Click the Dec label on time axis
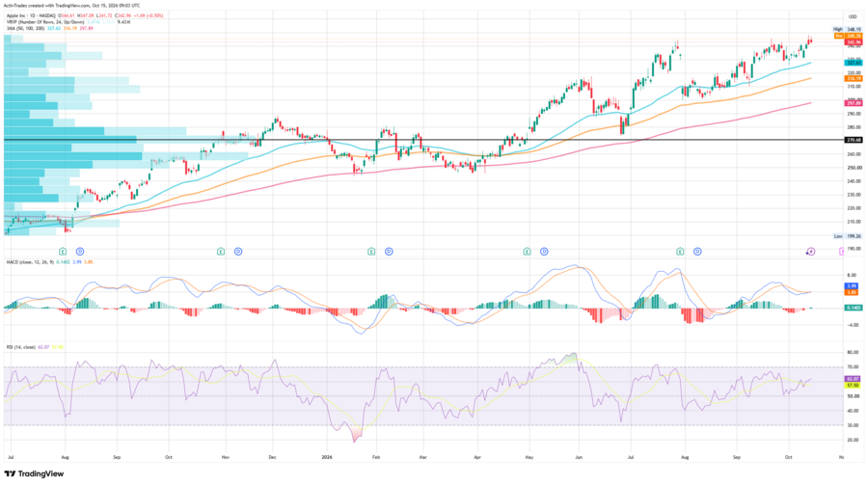The height and width of the screenshot is (485, 868). tap(272, 457)
